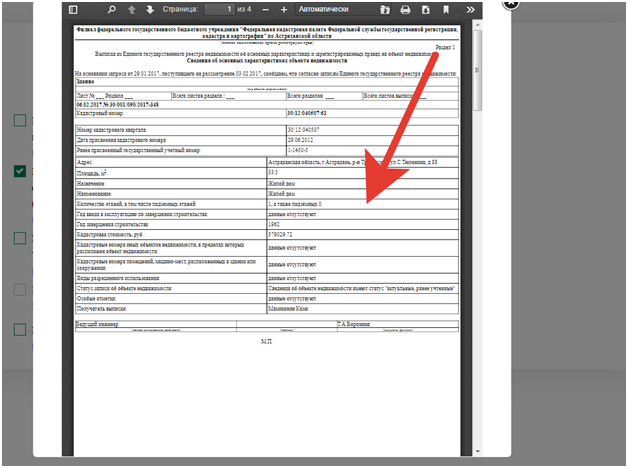The width and height of the screenshot is (628, 468).
Task: Close the document preview popup
Action: [509, 3]
